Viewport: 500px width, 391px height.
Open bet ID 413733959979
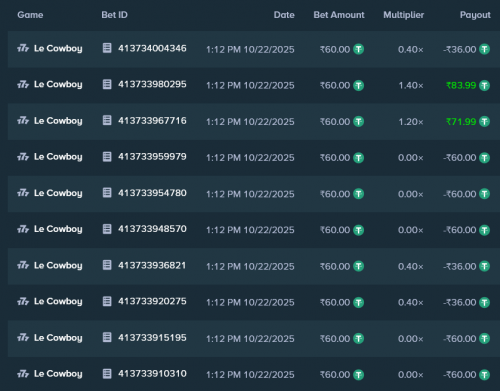pyautogui.click(x=152, y=157)
